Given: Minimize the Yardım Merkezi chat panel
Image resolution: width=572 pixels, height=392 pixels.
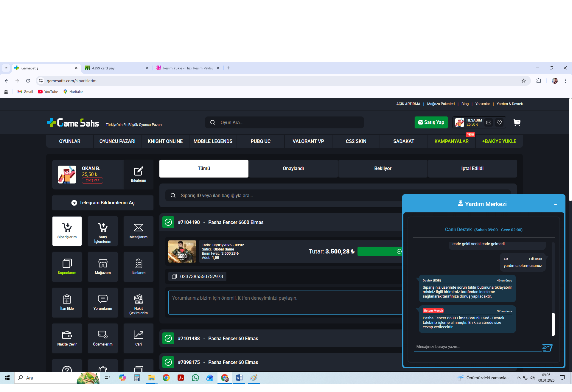Looking at the screenshot, I should click(x=555, y=204).
